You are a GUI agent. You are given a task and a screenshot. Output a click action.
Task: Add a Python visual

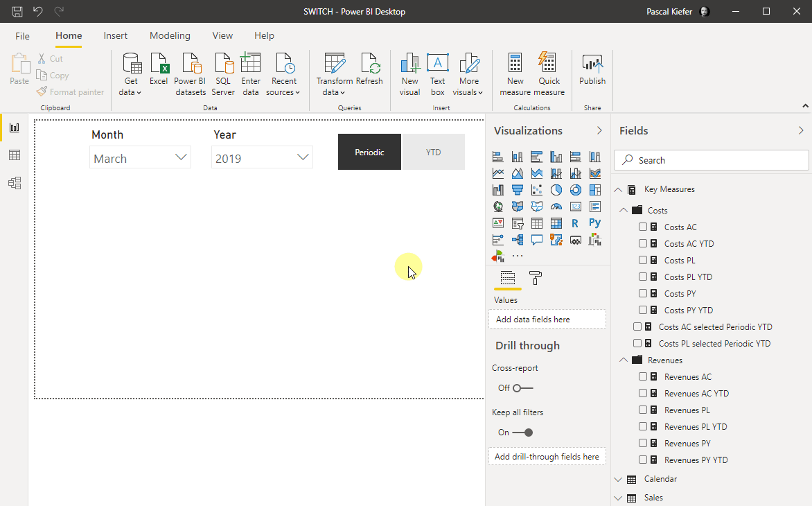595,223
